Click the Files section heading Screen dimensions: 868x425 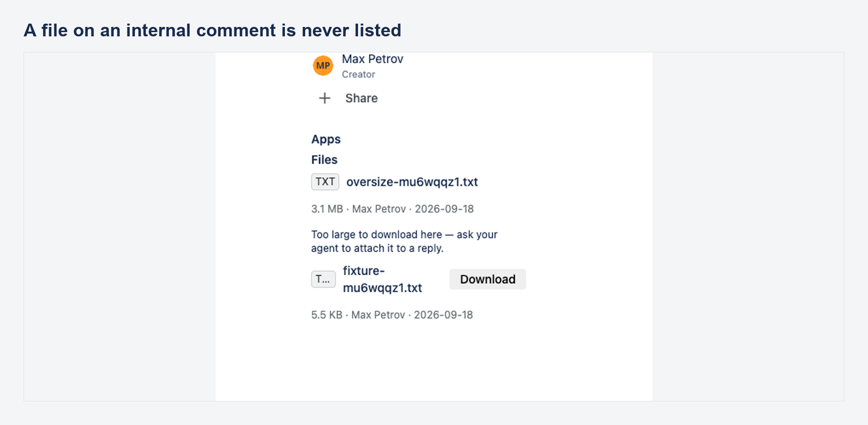tap(325, 160)
